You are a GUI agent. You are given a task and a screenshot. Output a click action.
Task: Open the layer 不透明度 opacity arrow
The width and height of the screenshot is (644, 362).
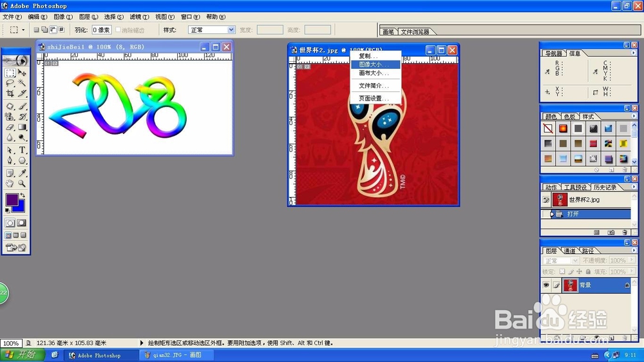pos(632,260)
